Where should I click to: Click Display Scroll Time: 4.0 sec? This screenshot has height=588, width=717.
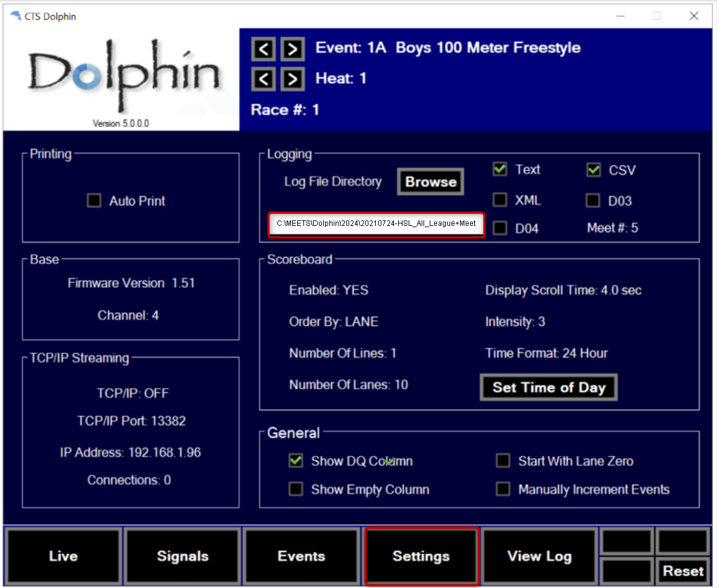tap(563, 290)
